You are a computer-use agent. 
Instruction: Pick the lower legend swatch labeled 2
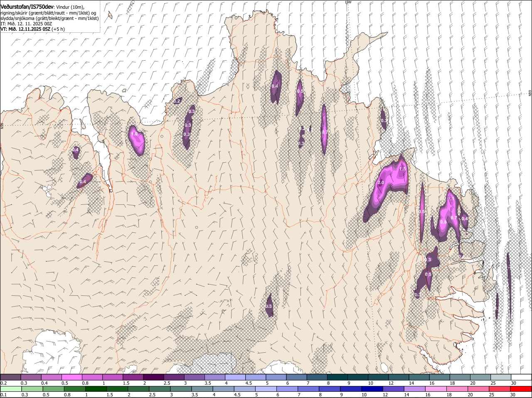pyautogui.click(x=138, y=389)
